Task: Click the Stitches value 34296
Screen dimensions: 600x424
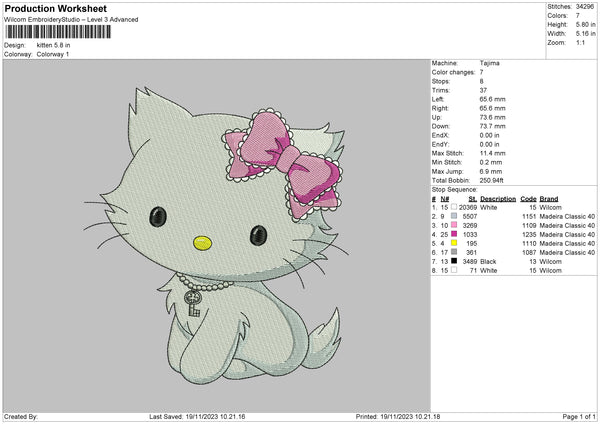Action: point(585,7)
